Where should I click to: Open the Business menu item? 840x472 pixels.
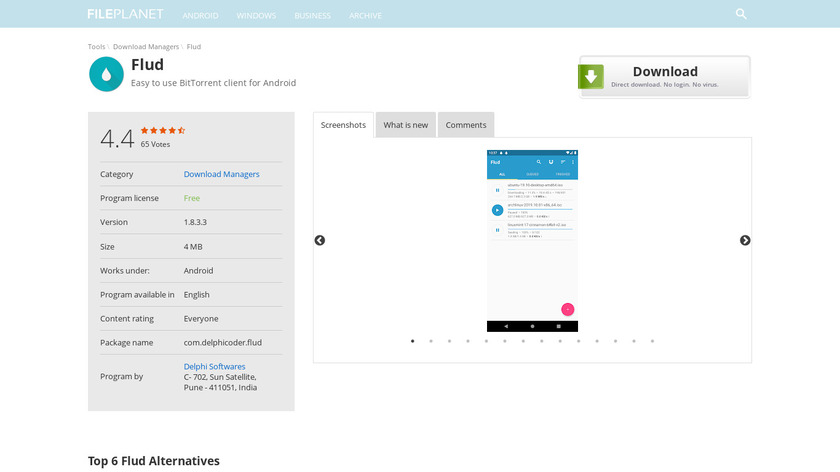312,16
